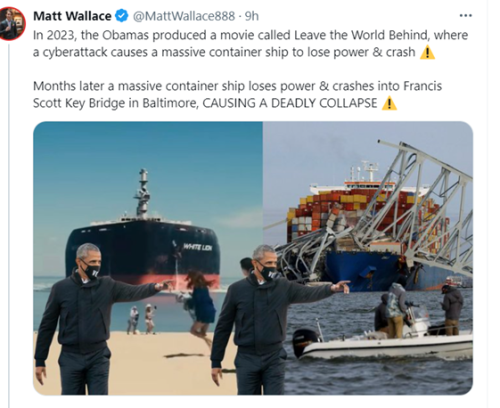The image size is (500, 408).
Task: Click the Matt Wallace display name
Action: [x=72, y=16]
